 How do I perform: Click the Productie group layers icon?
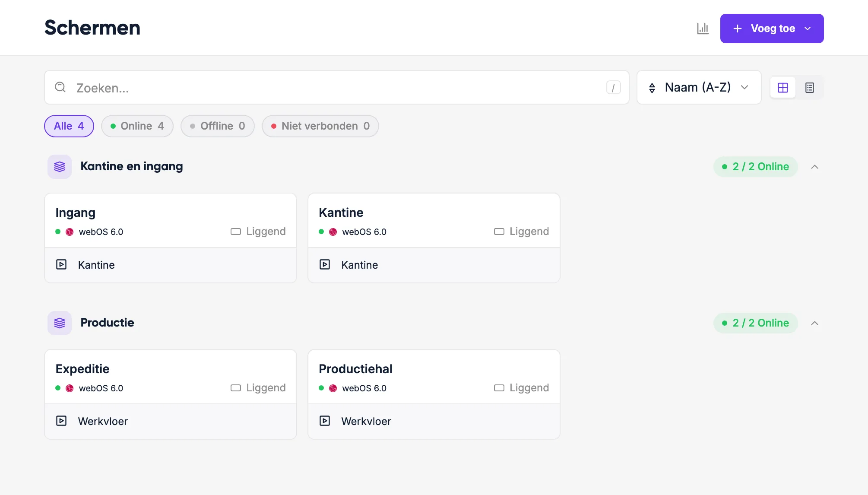click(x=60, y=323)
